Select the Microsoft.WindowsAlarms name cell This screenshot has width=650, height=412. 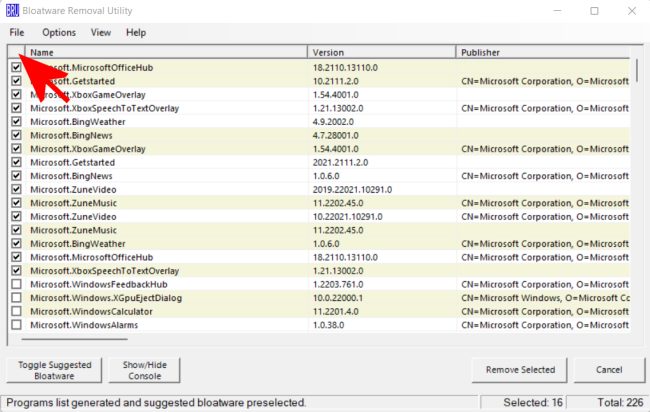point(84,325)
